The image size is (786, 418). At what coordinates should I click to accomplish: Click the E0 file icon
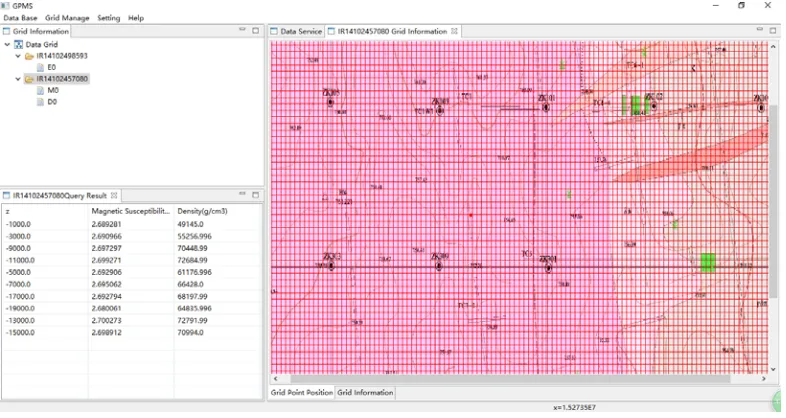tap(41, 67)
